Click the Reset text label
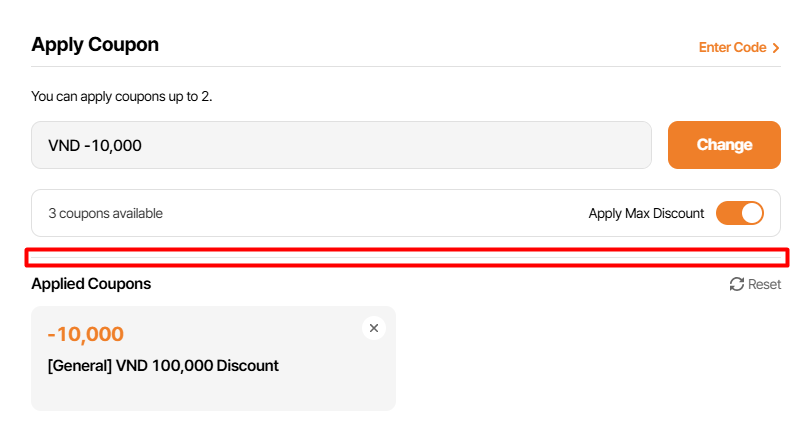The width and height of the screenshot is (807, 447). [765, 284]
